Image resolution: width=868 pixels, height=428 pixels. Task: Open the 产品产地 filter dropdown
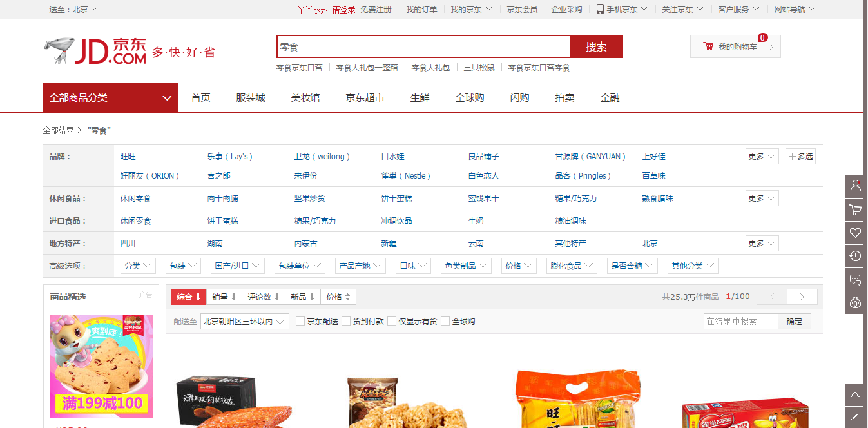[x=361, y=266]
